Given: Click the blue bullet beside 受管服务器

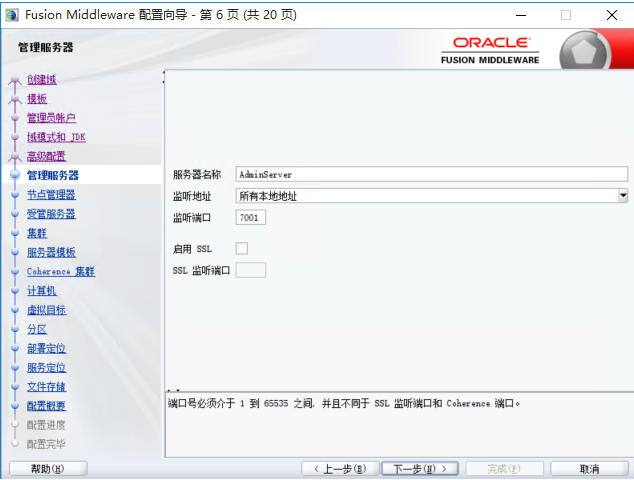Looking at the screenshot, I should pos(15,214).
